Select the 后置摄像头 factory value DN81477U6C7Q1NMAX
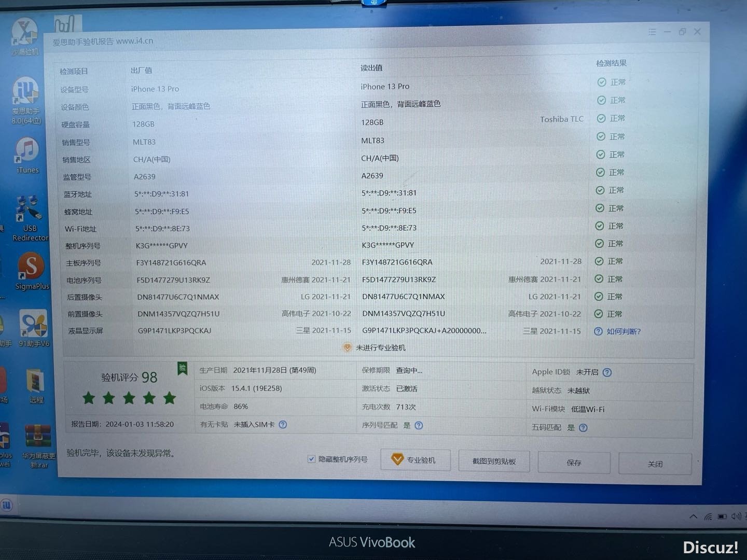747x560 pixels. [178, 297]
